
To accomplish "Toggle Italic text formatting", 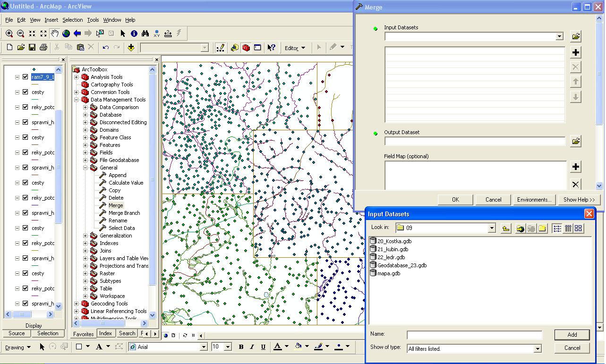I will pos(252,347).
